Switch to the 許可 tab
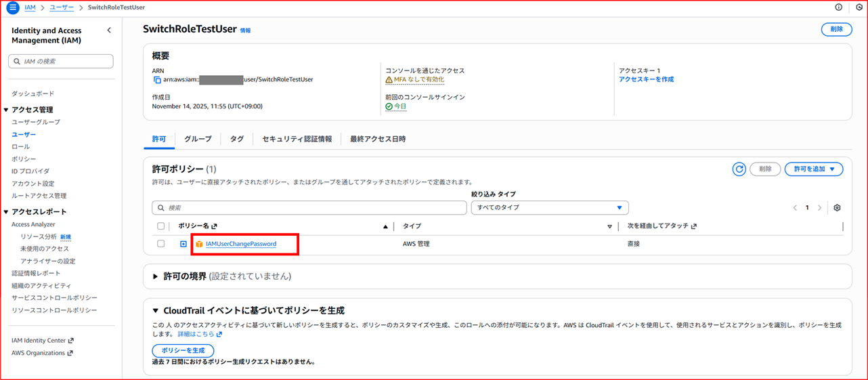 pyautogui.click(x=159, y=139)
